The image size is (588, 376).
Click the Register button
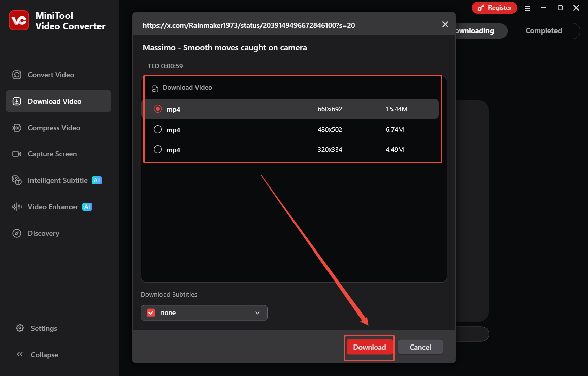494,8
